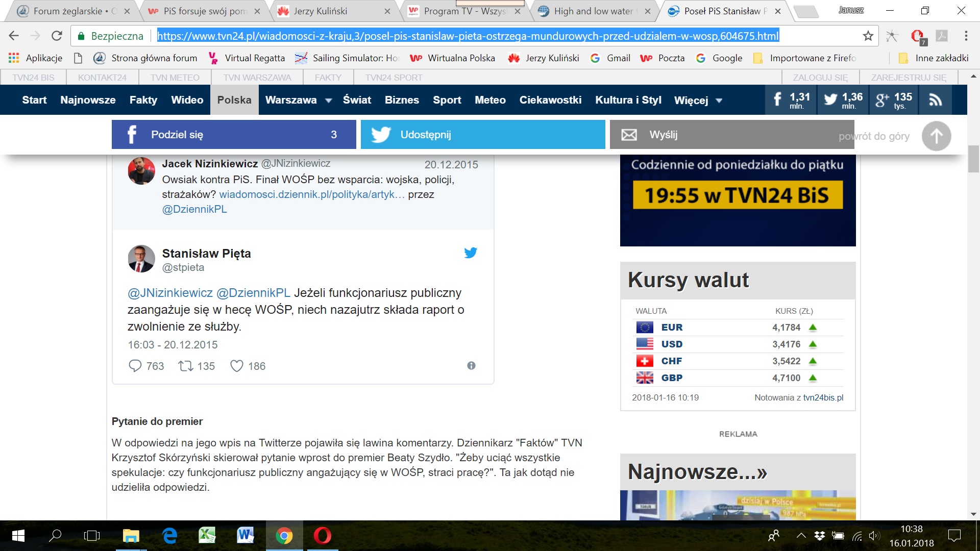Open the Windows Start menu
This screenshot has width=980, height=551.
pos(18,536)
